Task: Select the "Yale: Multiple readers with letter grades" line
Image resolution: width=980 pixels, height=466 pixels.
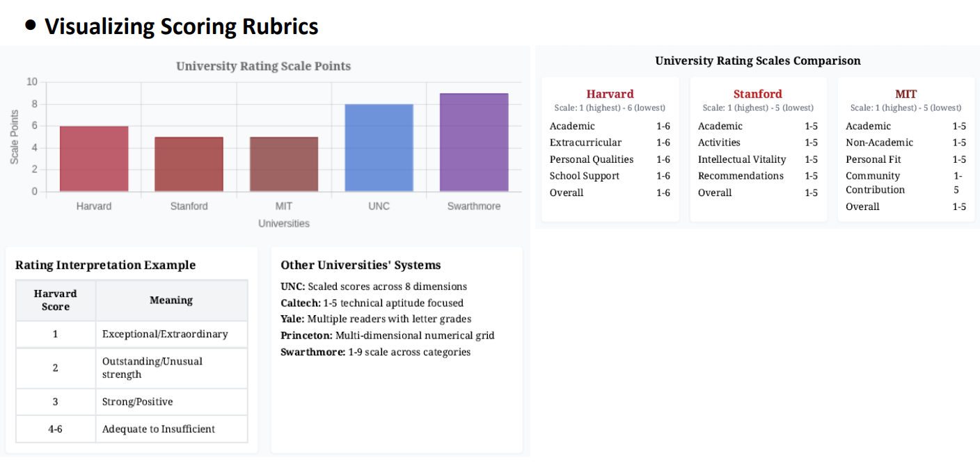Action: coord(376,319)
